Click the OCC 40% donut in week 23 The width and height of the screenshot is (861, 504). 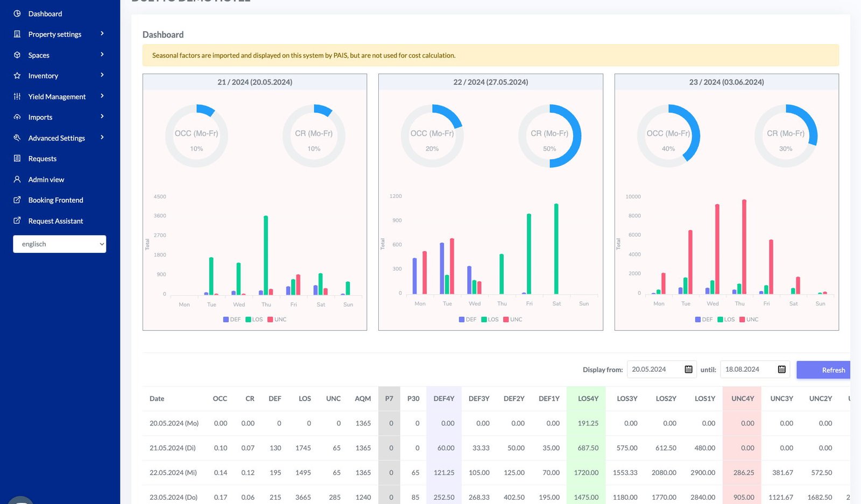(x=668, y=136)
